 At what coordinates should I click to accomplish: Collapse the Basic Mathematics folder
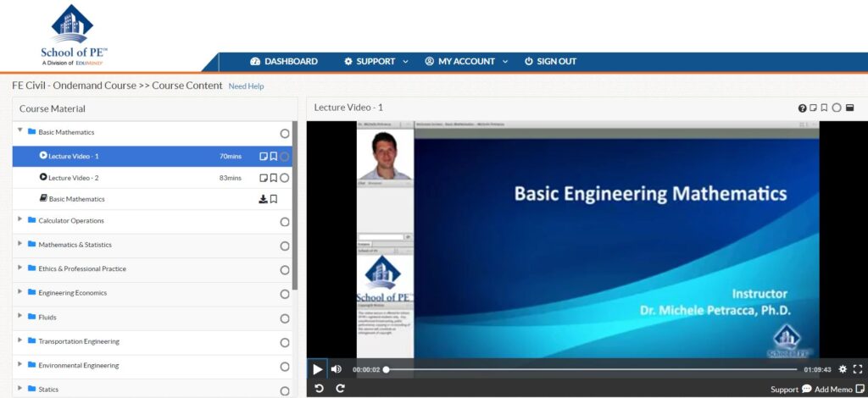20,131
